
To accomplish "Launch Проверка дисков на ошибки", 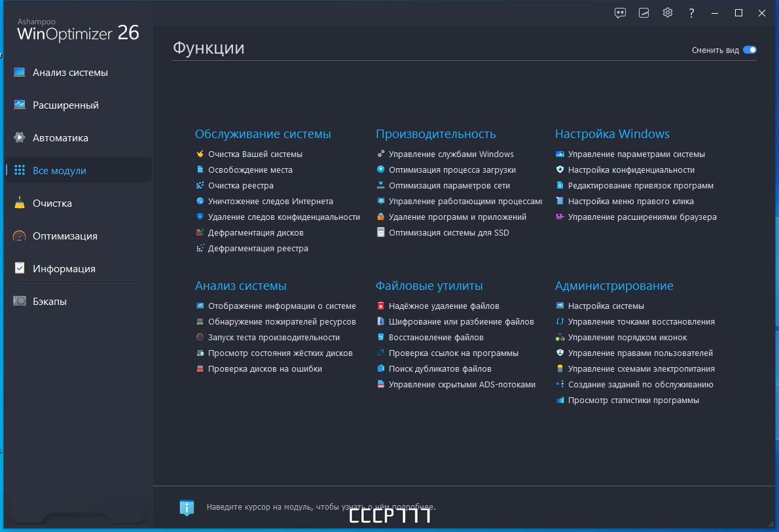I will [265, 368].
